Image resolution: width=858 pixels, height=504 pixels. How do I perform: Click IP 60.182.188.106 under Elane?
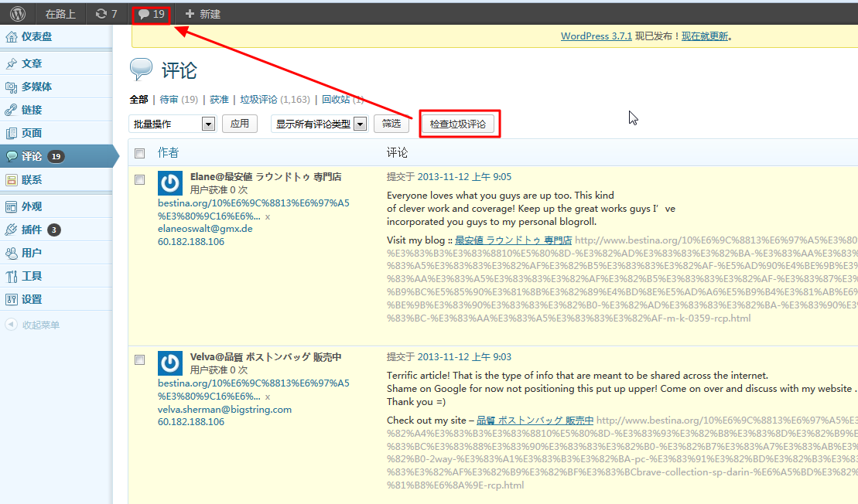point(191,242)
